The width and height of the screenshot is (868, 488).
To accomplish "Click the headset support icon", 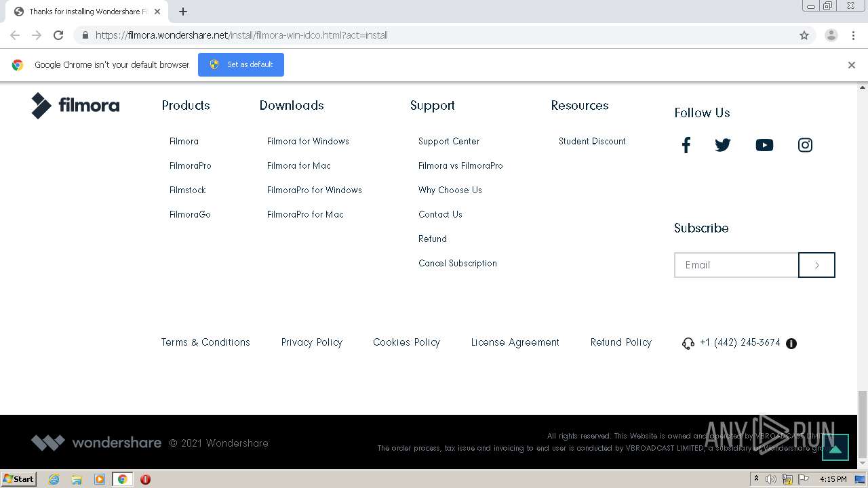I will [x=688, y=344].
